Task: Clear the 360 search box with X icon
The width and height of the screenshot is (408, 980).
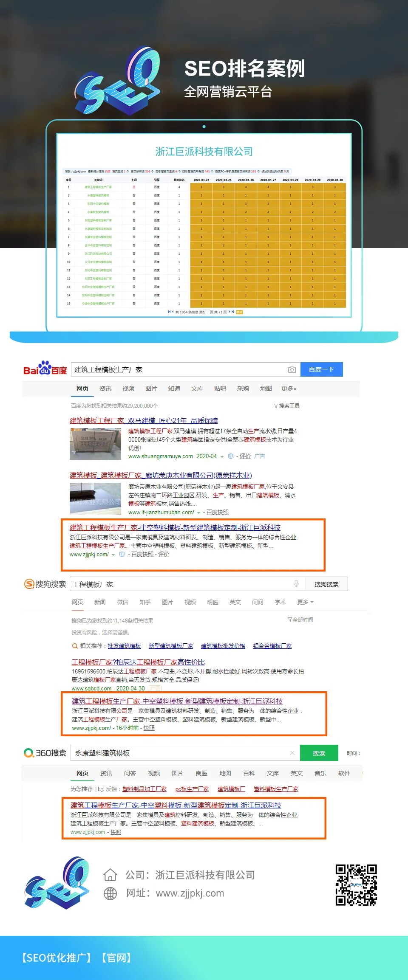Action: coord(292,753)
